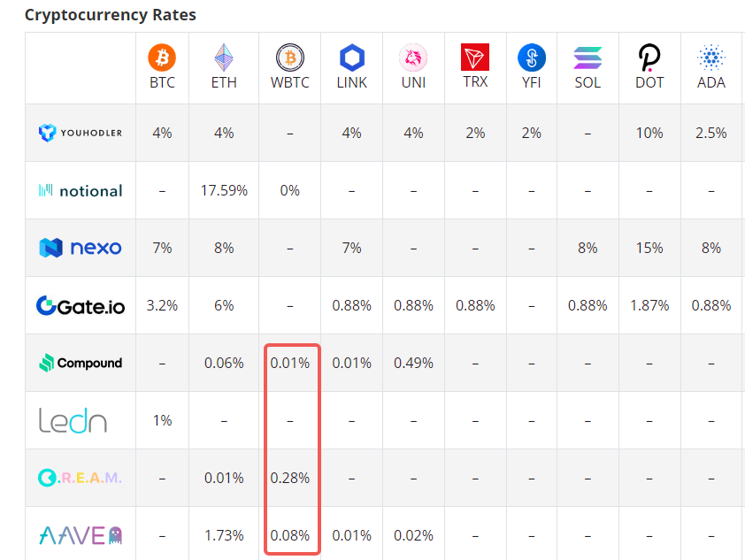This screenshot has width=745, height=560.
Task: Click the Compound platform logo
Action: pos(81,363)
